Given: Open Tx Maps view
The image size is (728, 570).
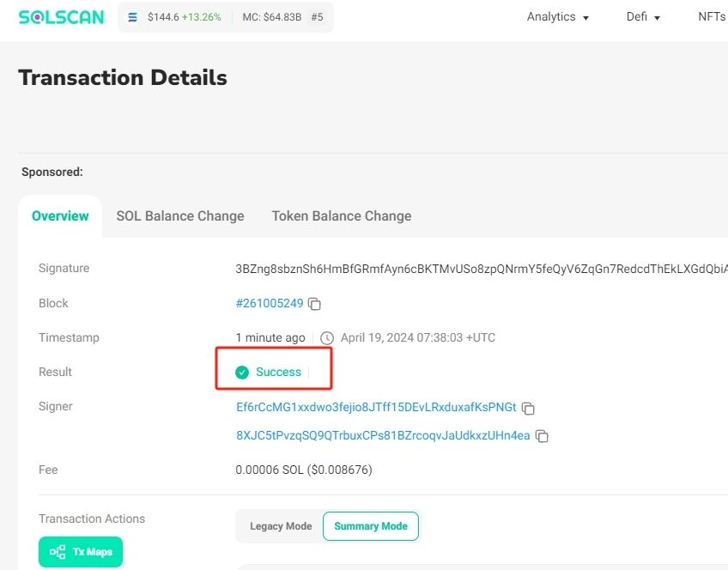Looking at the screenshot, I should [81, 552].
